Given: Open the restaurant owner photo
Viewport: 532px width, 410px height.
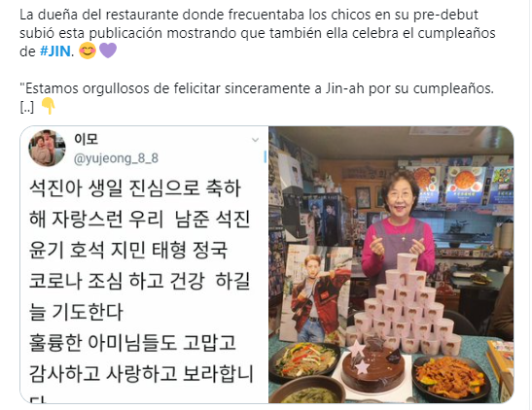Looking at the screenshot, I should coord(391,264).
